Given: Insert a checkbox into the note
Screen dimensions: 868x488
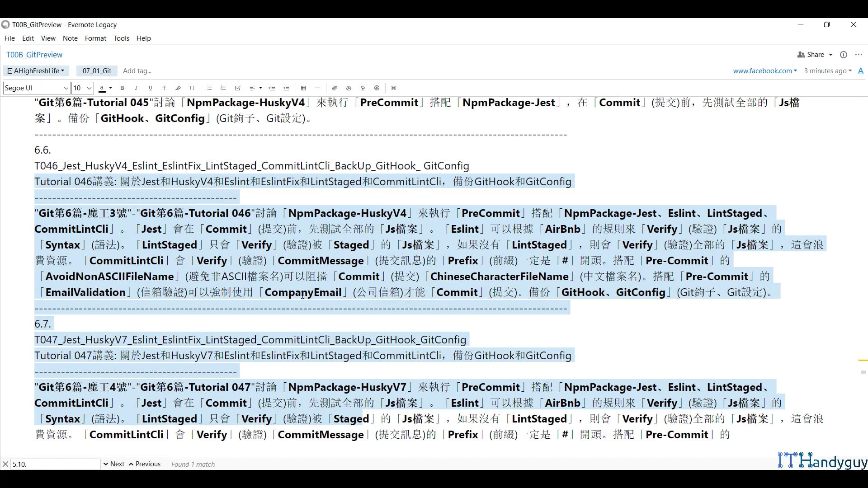Looking at the screenshot, I should coord(237,88).
